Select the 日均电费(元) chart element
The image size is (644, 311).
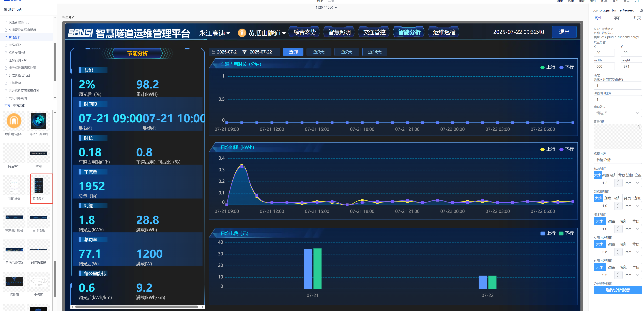click(x=14, y=250)
